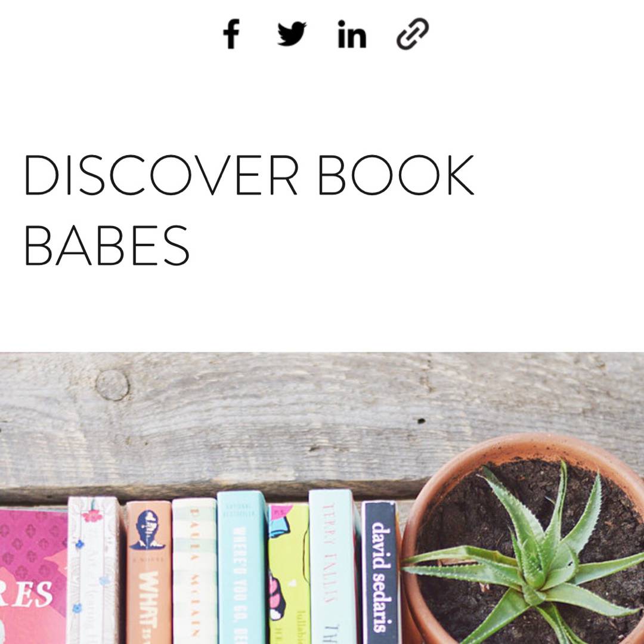Click the orange WHAT book spine
The width and height of the screenshot is (644, 644).
click(x=148, y=572)
